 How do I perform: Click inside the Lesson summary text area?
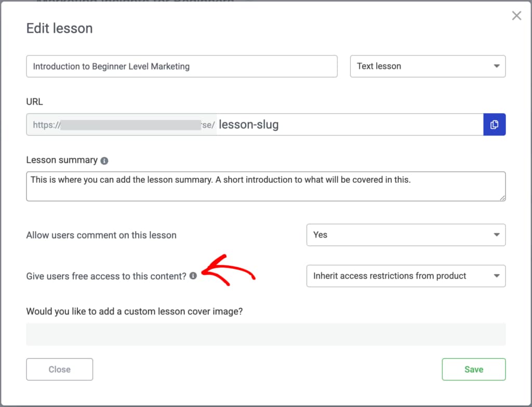tap(266, 186)
